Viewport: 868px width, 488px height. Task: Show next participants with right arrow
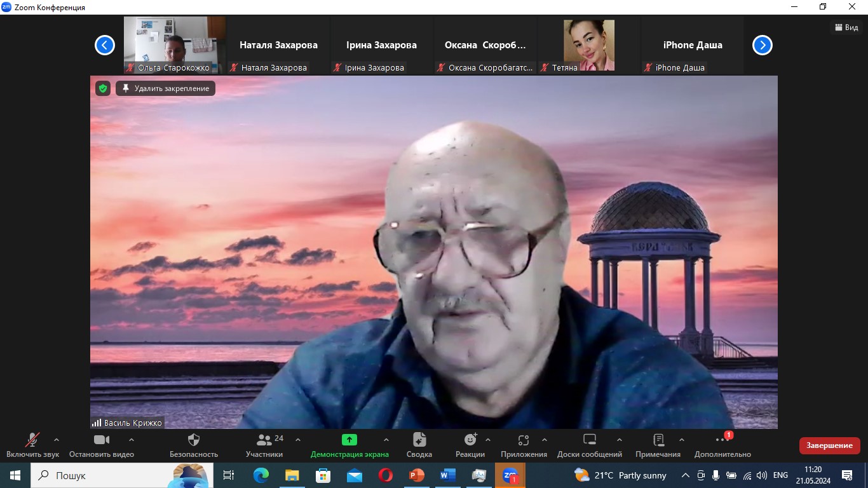(x=762, y=45)
